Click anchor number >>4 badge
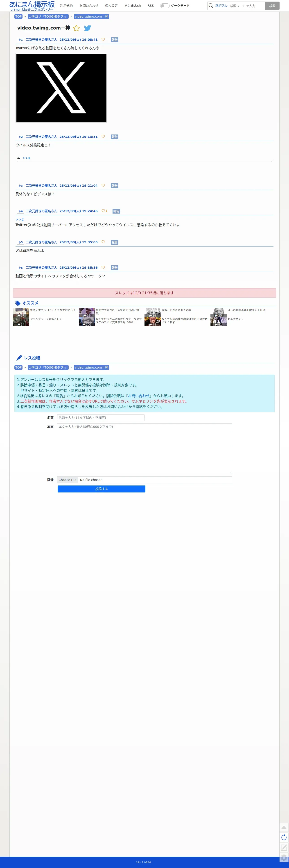The height and width of the screenshot is (868, 289). click(x=20, y=211)
